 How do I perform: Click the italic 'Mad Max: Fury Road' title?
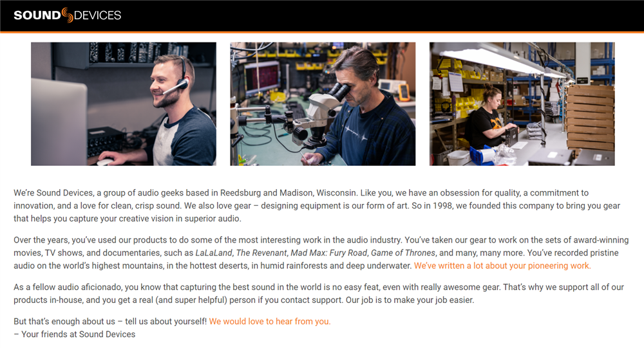pyautogui.click(x=328, y=253)
